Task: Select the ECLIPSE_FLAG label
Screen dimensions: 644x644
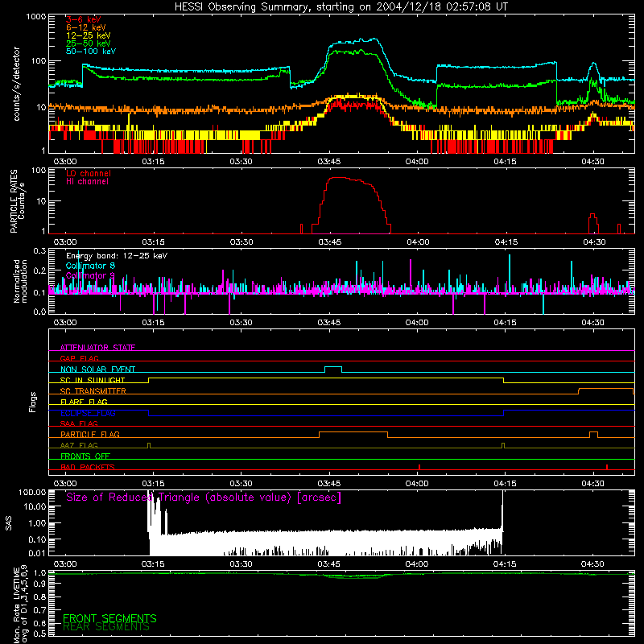Action: (88, 413)
